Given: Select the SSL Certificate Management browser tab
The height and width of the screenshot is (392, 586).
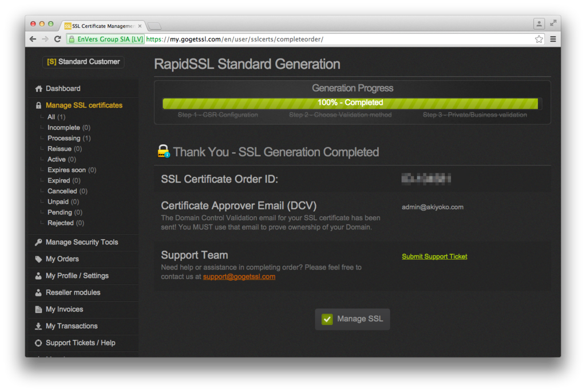Looking at the screenshot, I should (103, 26).
